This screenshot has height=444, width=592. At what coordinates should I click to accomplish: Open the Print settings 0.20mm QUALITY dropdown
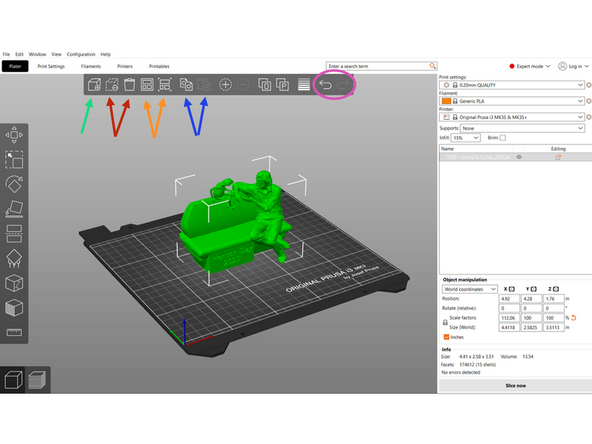pos(512,85)
